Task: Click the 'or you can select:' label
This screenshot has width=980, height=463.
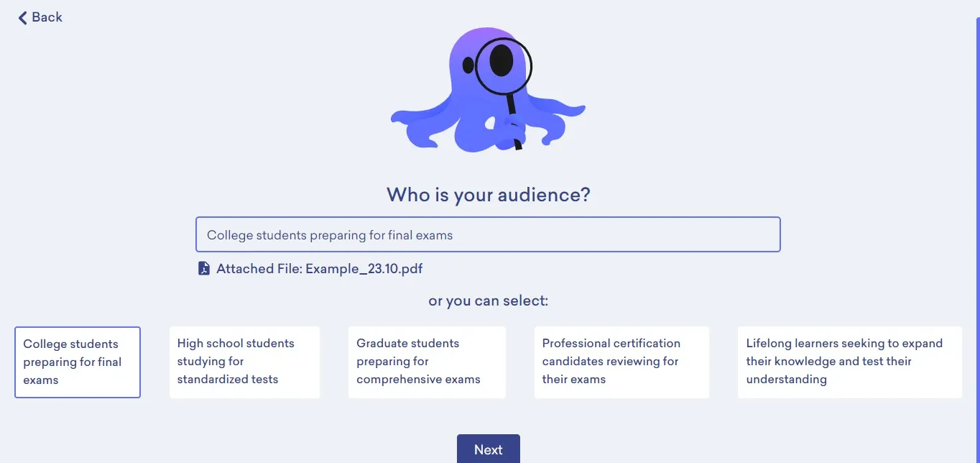Action: [x=489, y=301]
